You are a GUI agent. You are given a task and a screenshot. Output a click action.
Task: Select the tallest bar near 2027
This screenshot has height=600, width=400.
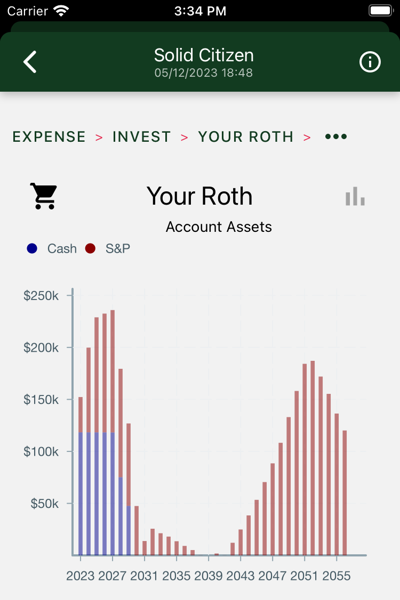(113, 432)
